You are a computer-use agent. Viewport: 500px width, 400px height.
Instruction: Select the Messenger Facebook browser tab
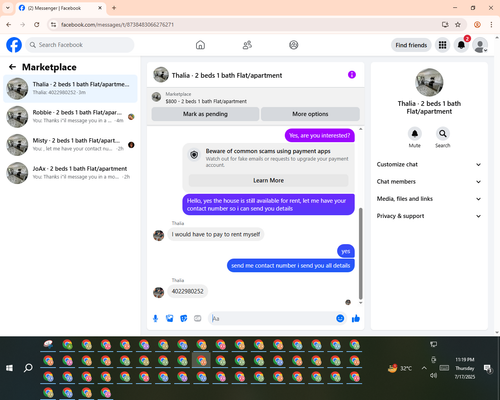tap(61, 8)
